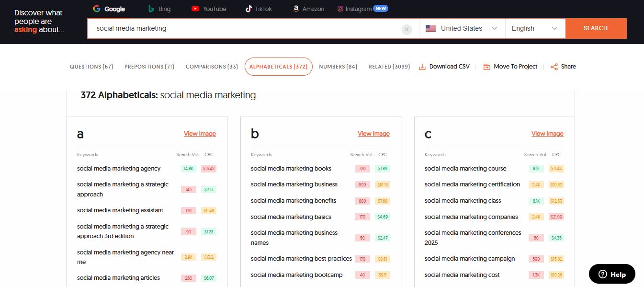
Task: Choose the TikTok source icon
Action: click(x=249, y=9)
